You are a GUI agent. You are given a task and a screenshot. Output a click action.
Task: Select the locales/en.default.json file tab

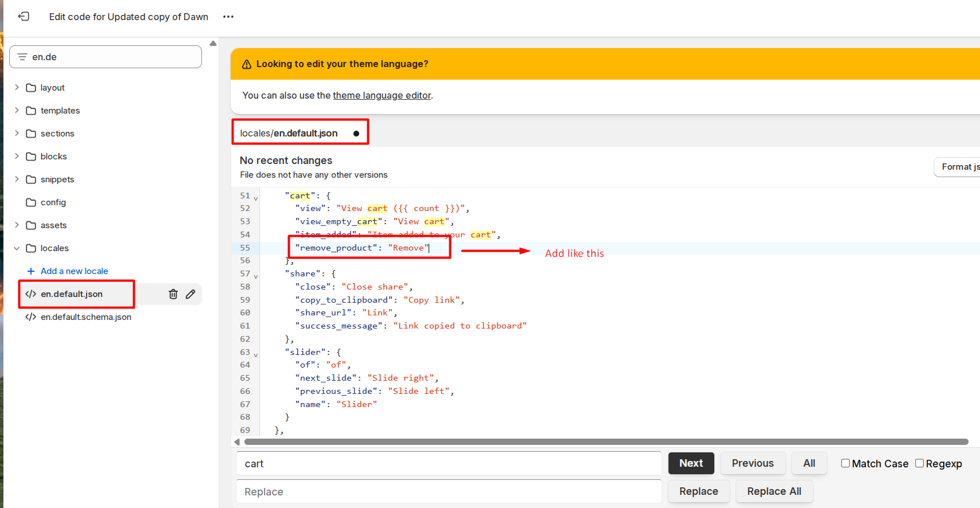[x=289, y=133]
